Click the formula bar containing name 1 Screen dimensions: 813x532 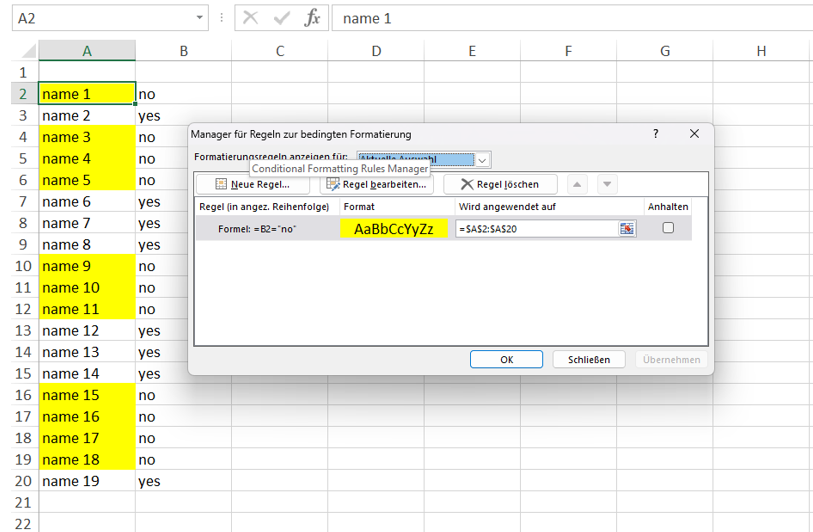point(572,18)
